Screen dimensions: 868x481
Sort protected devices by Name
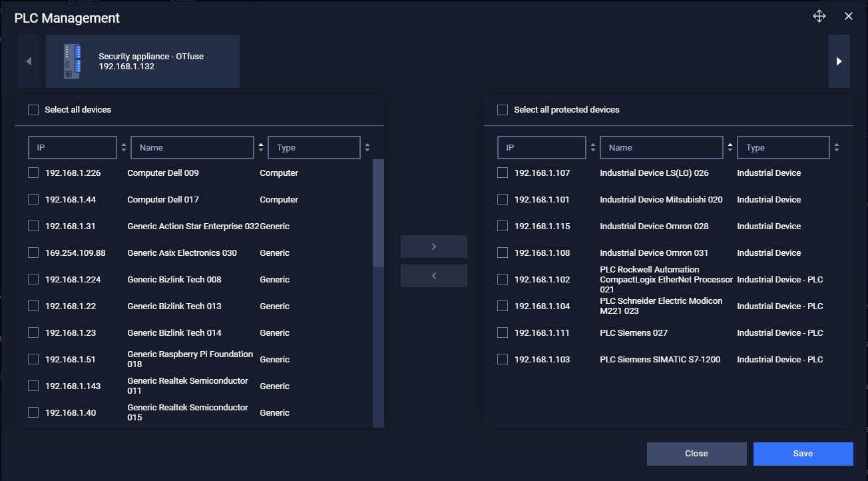click(730, 148)
